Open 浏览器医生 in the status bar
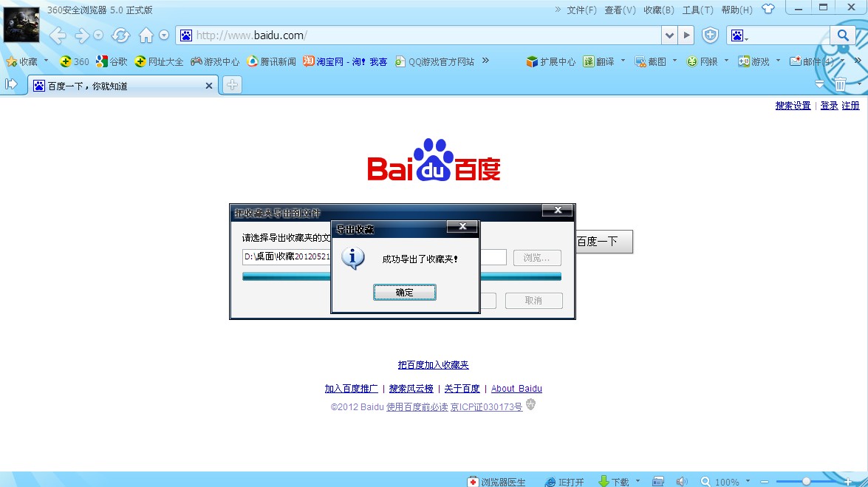 click(x=496, y=482)
